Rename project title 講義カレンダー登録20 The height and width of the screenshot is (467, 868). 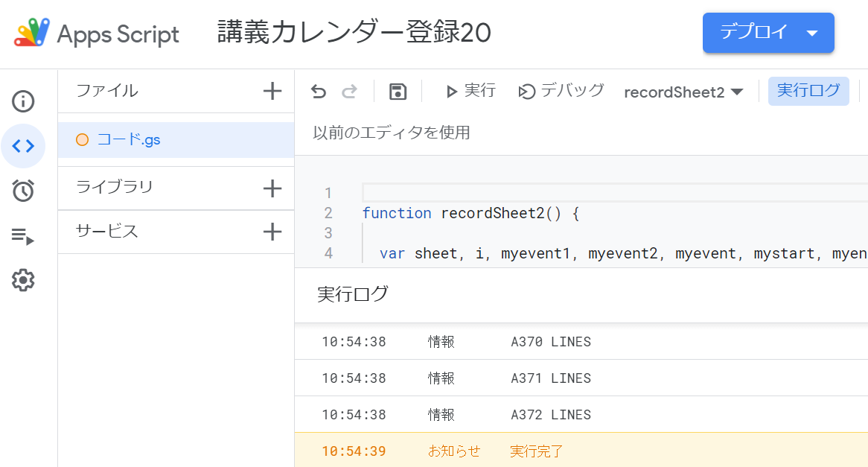click(354, 32)
